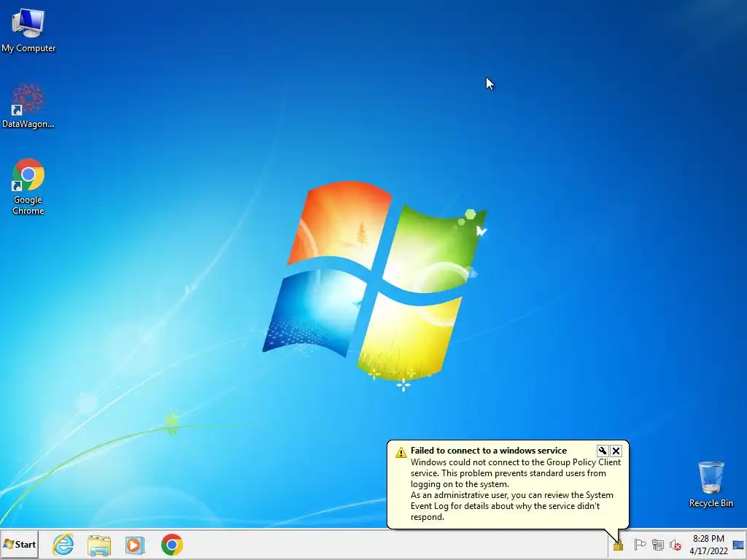
Task: Open Windows Explorer from the taskbar
Action: coord(99,545)
